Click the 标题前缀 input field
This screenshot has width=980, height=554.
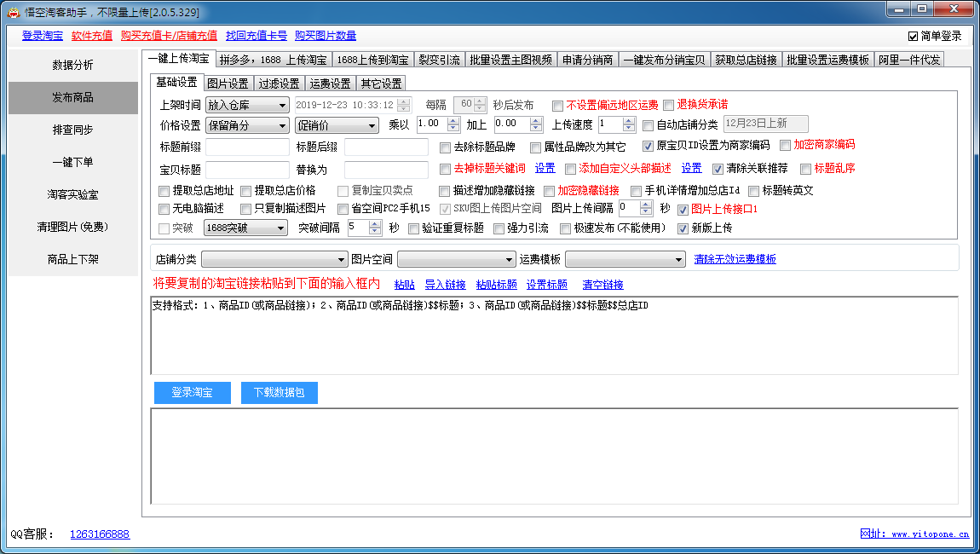click(x=247, y=147)
